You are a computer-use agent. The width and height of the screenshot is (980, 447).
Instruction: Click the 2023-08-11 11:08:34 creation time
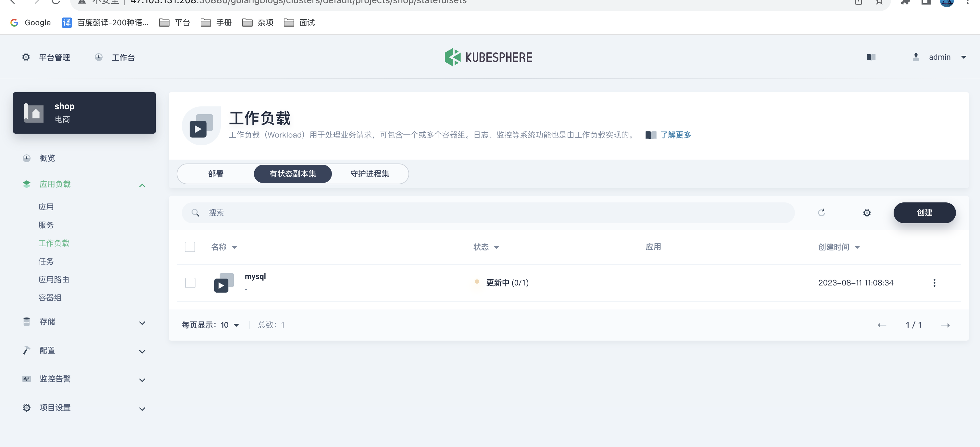coord(856,283)
